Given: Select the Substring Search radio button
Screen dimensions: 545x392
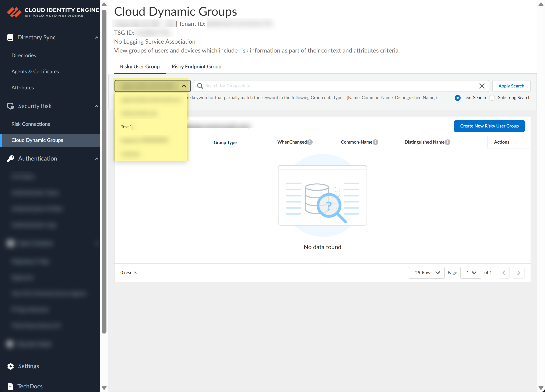Looking at the screenshot, I should (492, 98).
